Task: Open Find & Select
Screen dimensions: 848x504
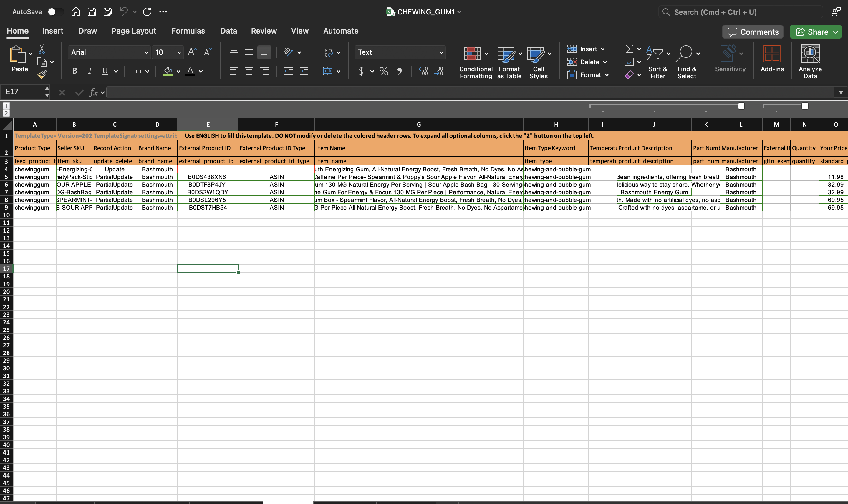Action: [687, 62]
